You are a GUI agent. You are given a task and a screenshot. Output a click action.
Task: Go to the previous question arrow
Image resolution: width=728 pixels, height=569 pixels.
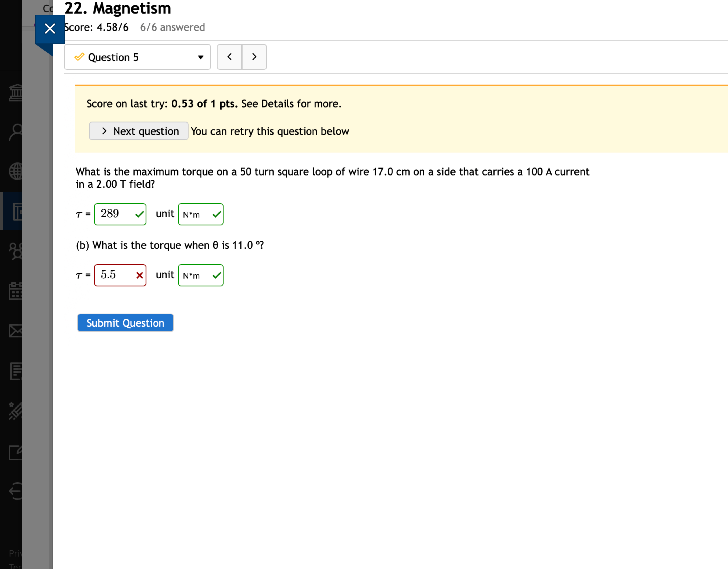[229, 57]
